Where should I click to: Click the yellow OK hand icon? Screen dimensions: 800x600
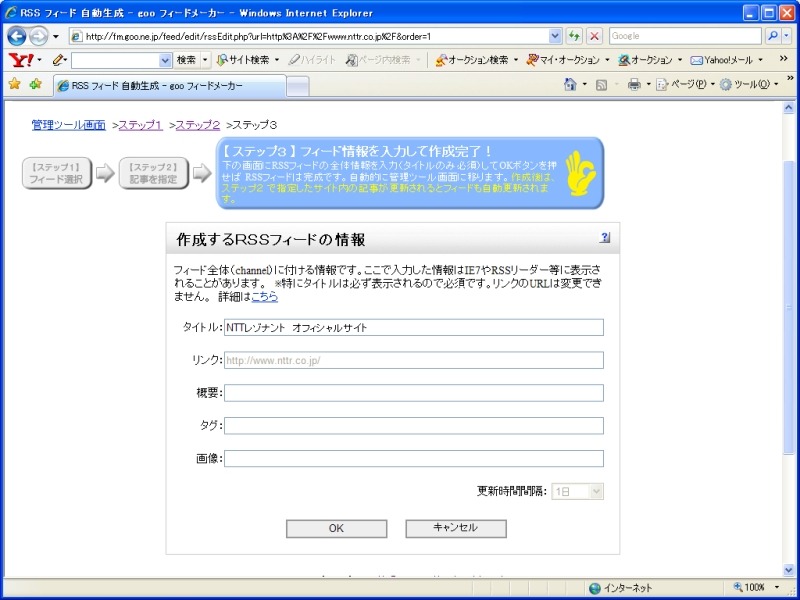pos(581,173)
